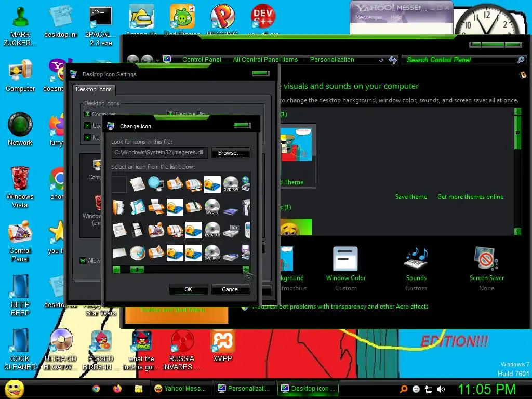Confirm Change Icon with OK

tap(188, 289)
